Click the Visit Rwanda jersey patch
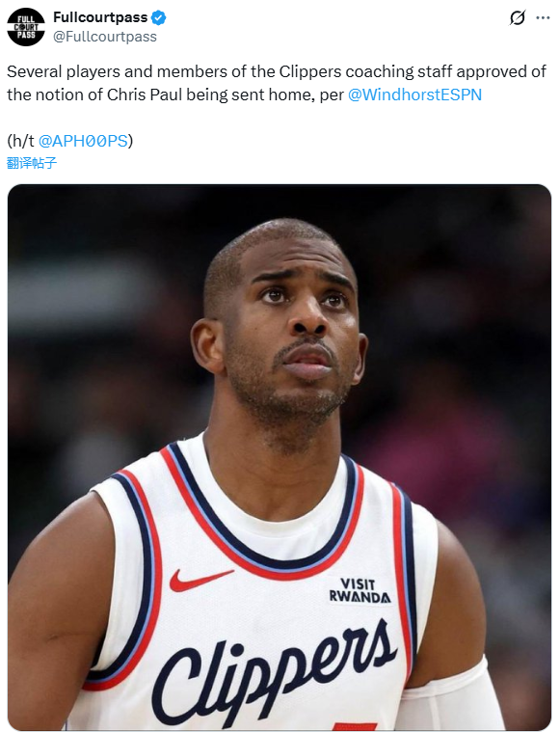Viewport: 560px width, 732px height. 360,590
